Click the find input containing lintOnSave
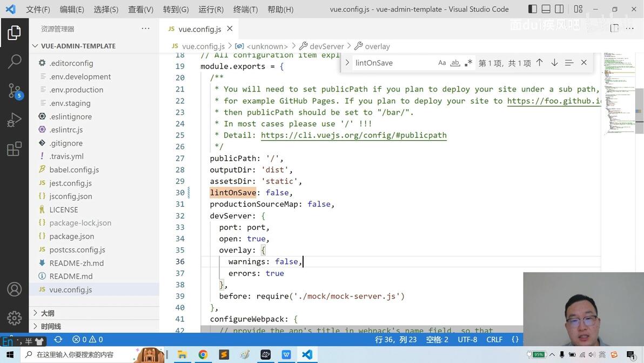Screen dimensions: 644x363 point(393,63)
